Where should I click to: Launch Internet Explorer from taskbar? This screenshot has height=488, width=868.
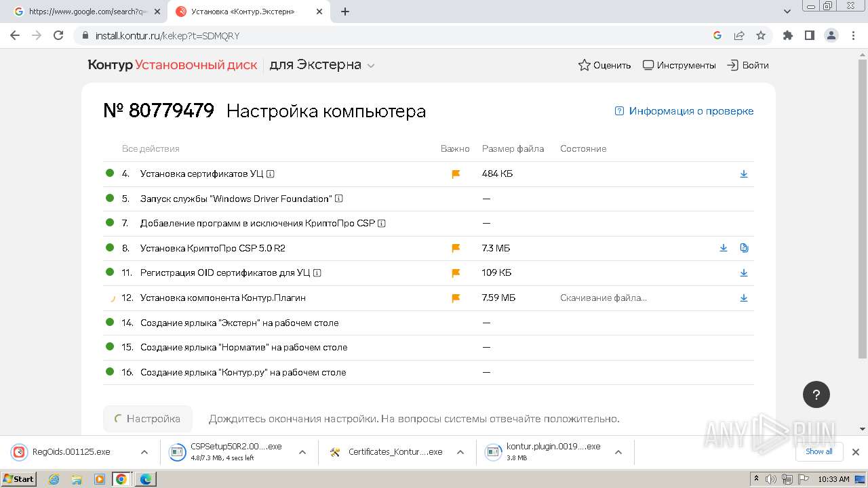tap(54, 479)
